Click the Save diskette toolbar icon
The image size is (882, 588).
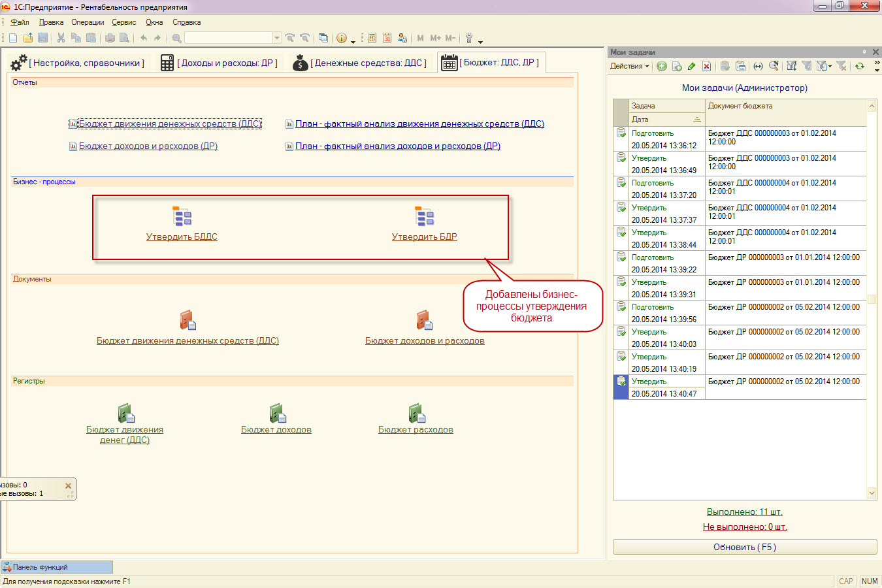(x=43, y=38)
